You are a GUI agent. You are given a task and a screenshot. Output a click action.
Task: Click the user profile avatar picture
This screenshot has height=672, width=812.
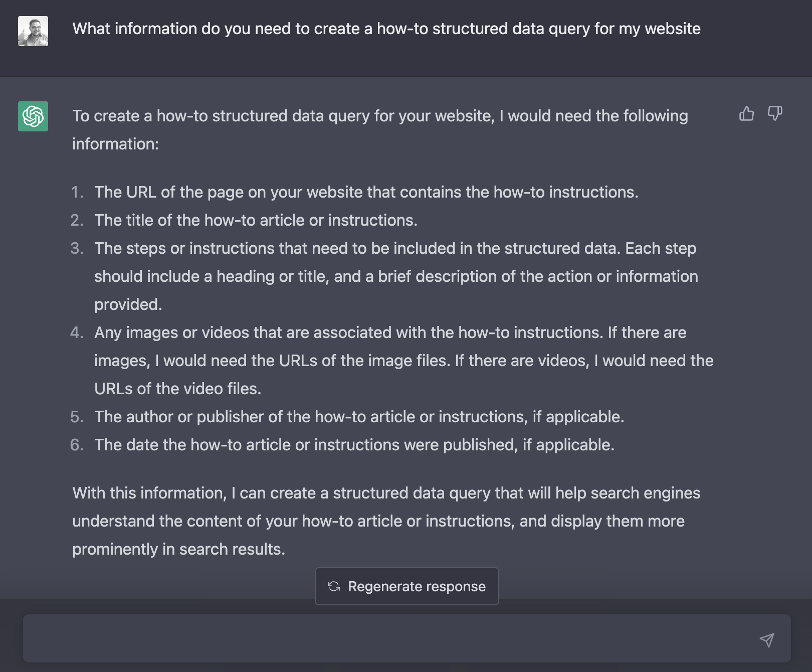click(33, 29)
